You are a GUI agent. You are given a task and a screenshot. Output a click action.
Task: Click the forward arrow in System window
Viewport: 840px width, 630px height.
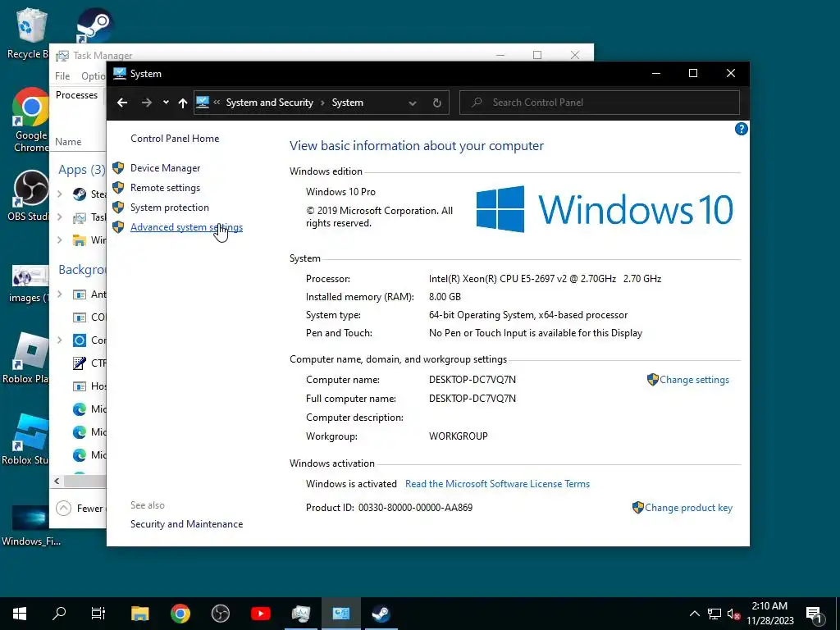(x=146, y=103)
